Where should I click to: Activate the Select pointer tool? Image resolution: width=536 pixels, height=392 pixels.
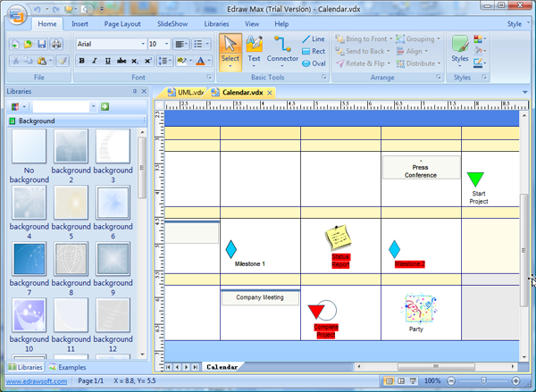tap(230, 51)
